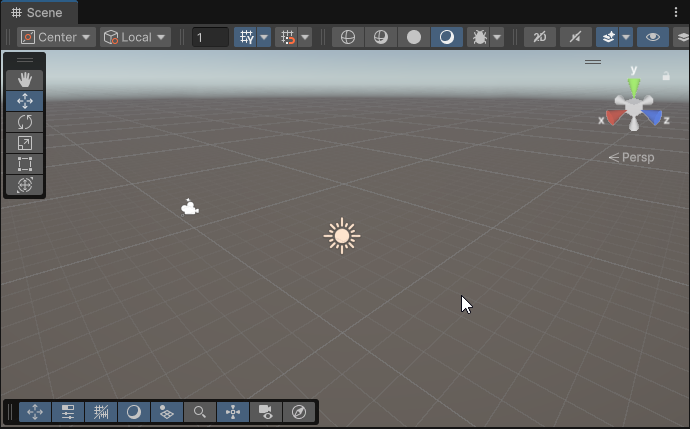Image resolution: width=690 pixels, height=429 pixels.
Task: Switch to Wireframe draw mode
Action: [348, 37]
